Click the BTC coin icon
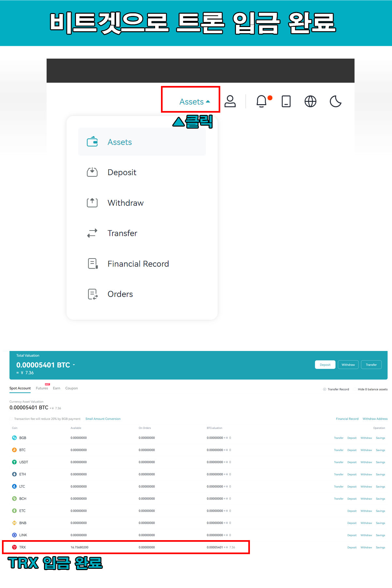Image resolution: width=392 pixels, height=588 pixels. tap(14, 450)
